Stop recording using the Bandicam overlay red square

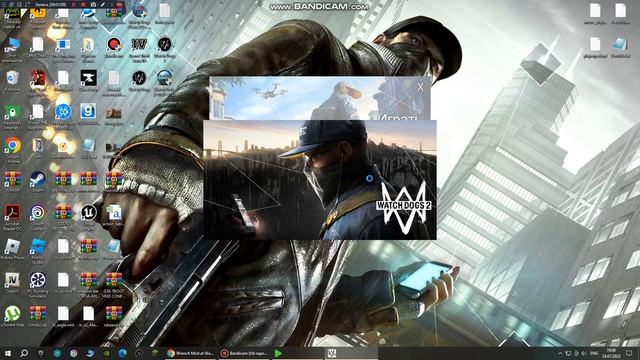[84, 4]
